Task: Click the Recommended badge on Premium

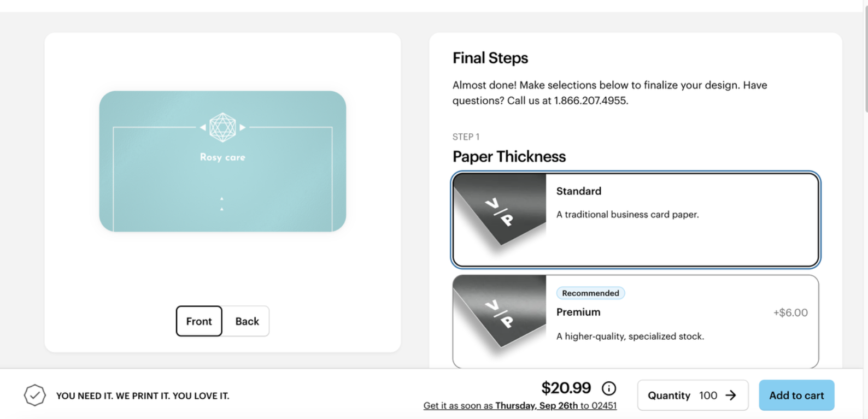Action: point(590,293)
